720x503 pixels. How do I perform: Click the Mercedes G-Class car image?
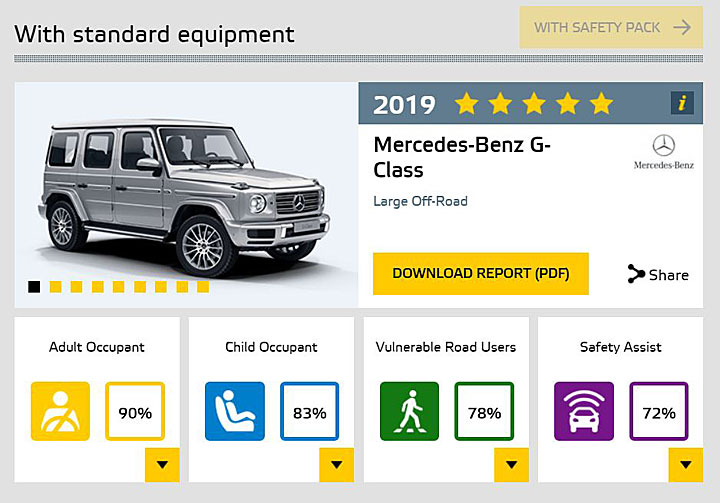(x=184, y=198)
